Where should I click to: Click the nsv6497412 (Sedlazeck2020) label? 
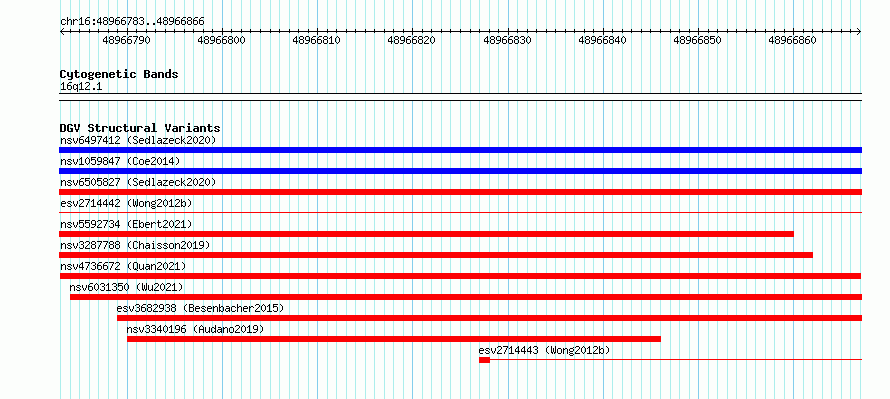[138, 140]
